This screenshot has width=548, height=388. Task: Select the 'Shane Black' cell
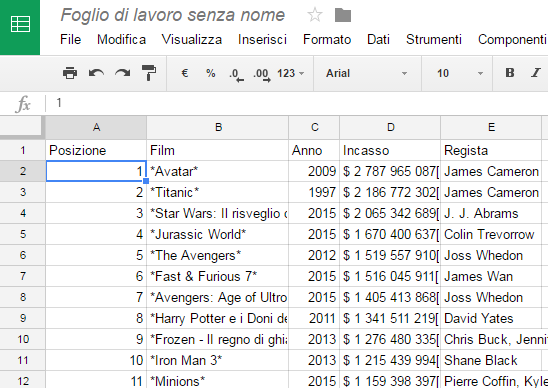[491, 360]
